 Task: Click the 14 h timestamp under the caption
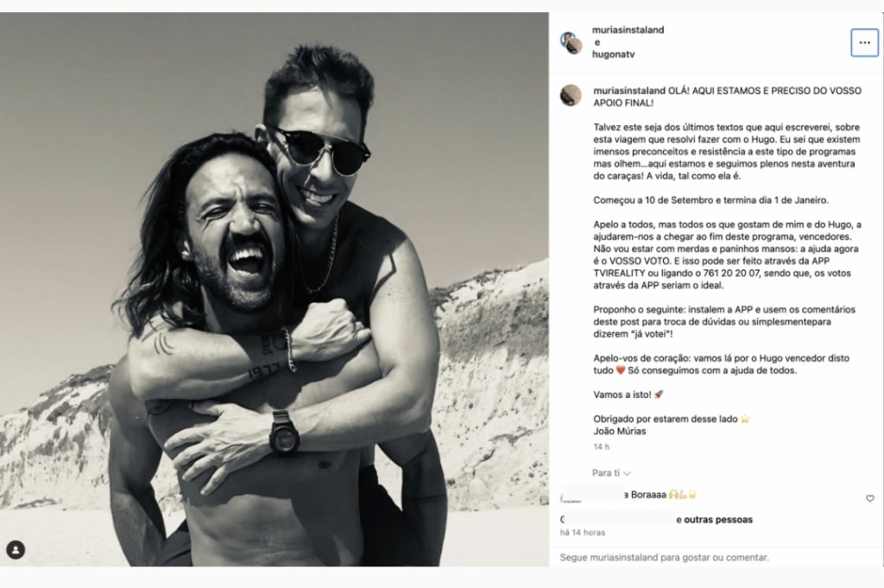click(x=601, y=447)
